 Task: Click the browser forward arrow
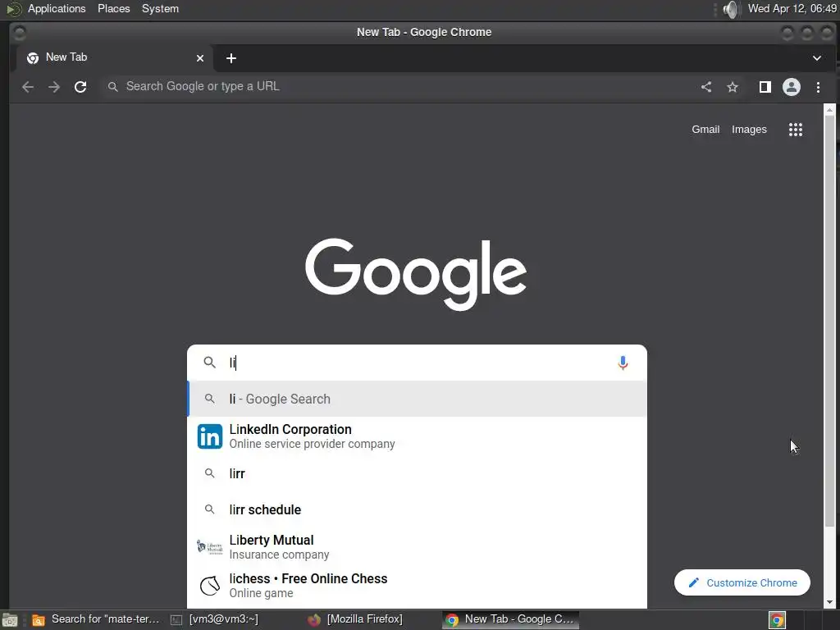(54, 87)
